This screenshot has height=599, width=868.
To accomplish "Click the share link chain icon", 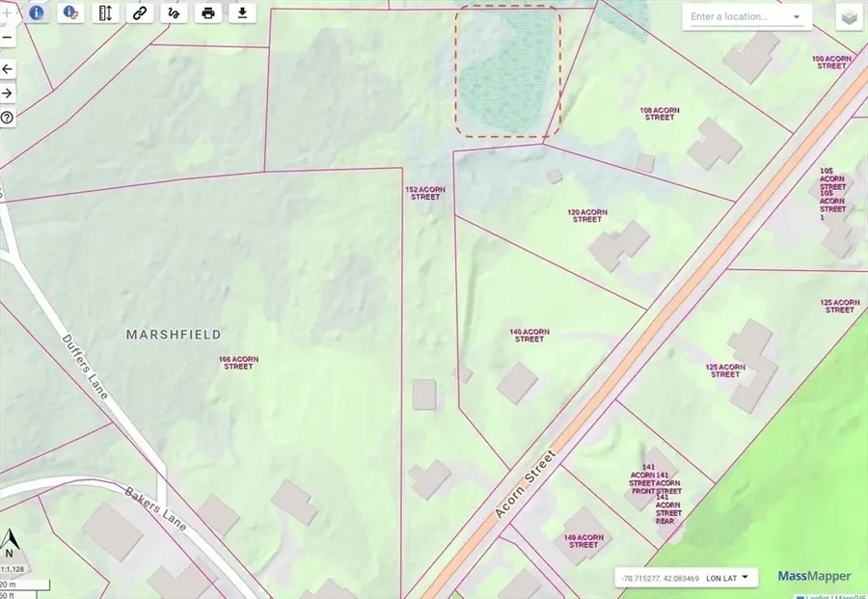I will 140,13.
